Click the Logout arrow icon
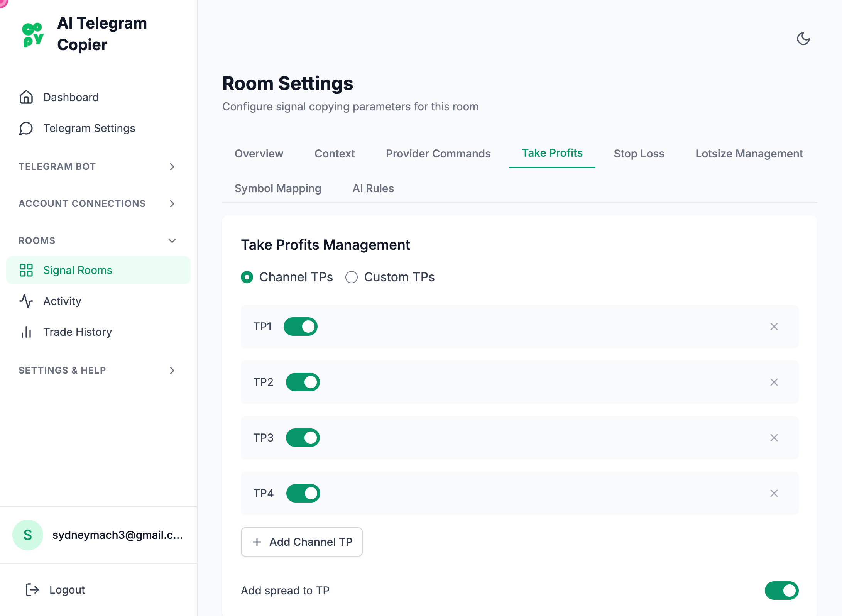The image size is (842, 616). 32,590
